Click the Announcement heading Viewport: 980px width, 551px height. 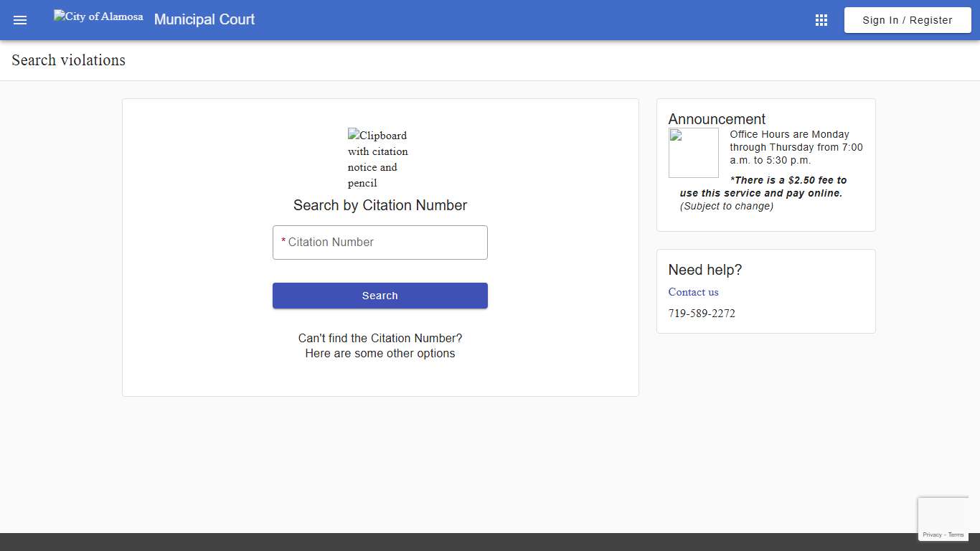click(717, 119)
